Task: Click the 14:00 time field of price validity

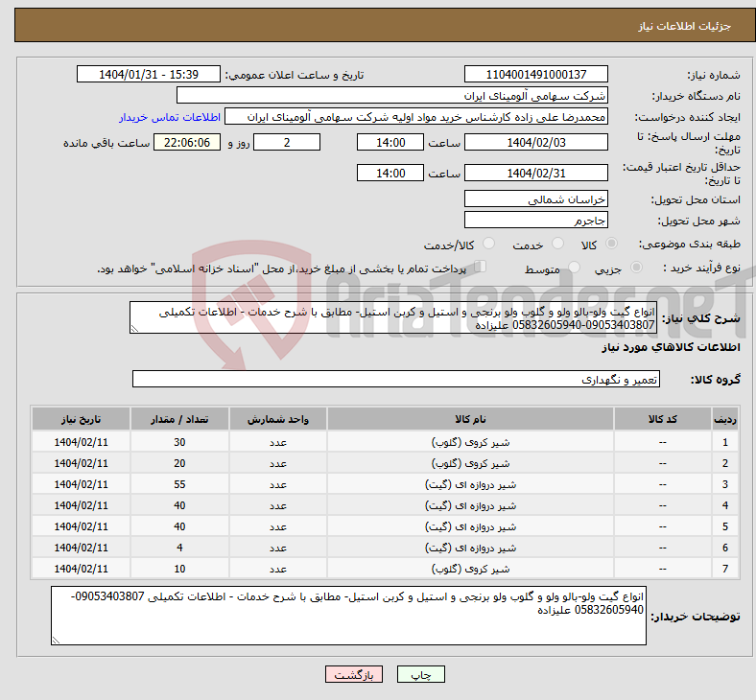Action: point(390,173)
